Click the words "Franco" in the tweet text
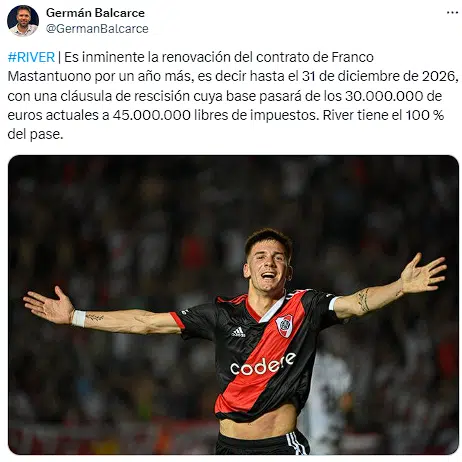The width and height of the screenshot is (462, 462). pos(352,57)
